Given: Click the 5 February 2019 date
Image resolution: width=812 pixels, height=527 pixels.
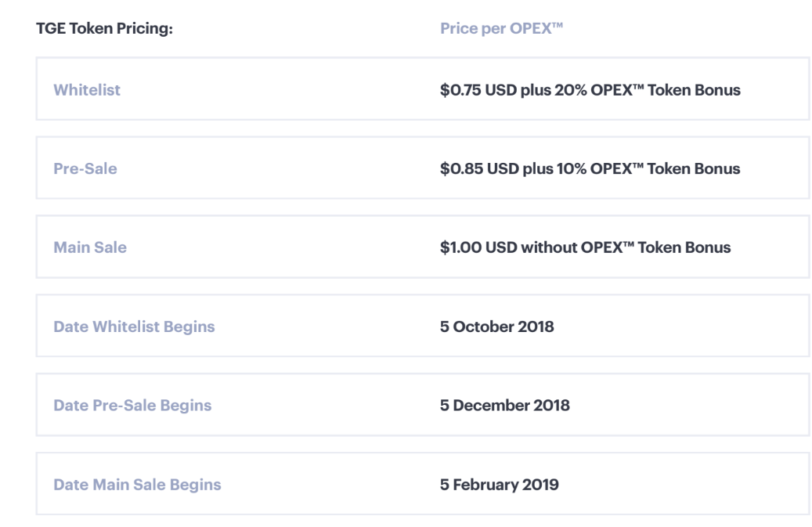Looking at the screenshot, I should coord(499,485).
